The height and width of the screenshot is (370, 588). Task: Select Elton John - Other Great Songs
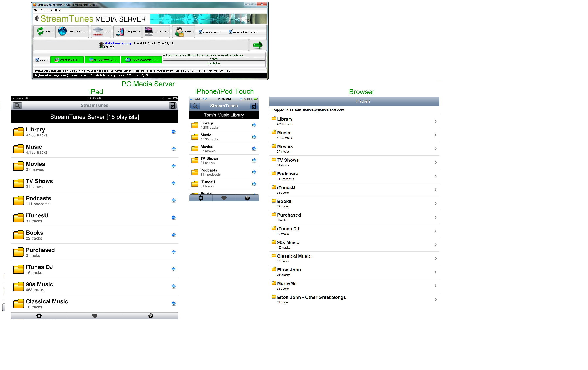click(354, 298)
